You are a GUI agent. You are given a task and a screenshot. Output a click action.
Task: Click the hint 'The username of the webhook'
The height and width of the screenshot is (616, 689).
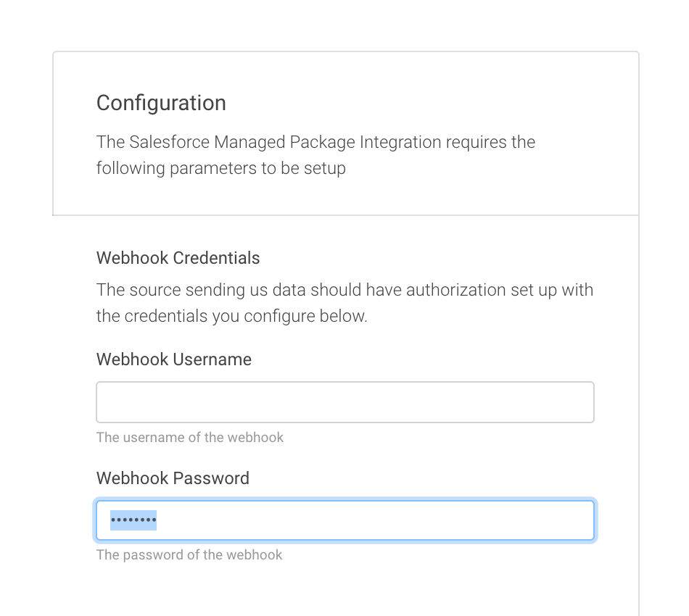click(x=190, y=437)
